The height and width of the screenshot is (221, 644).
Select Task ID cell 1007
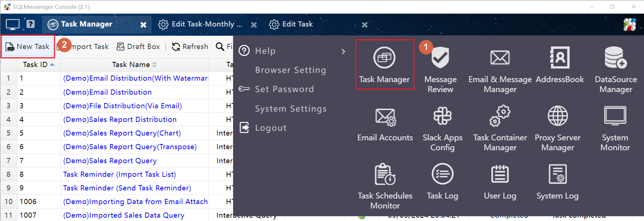39,215
